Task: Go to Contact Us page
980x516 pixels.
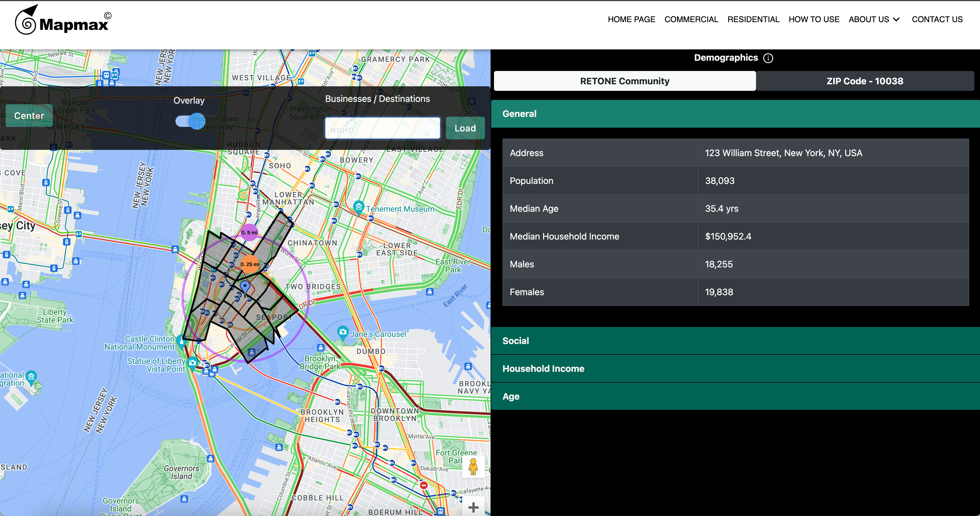Action: (937, 19)
